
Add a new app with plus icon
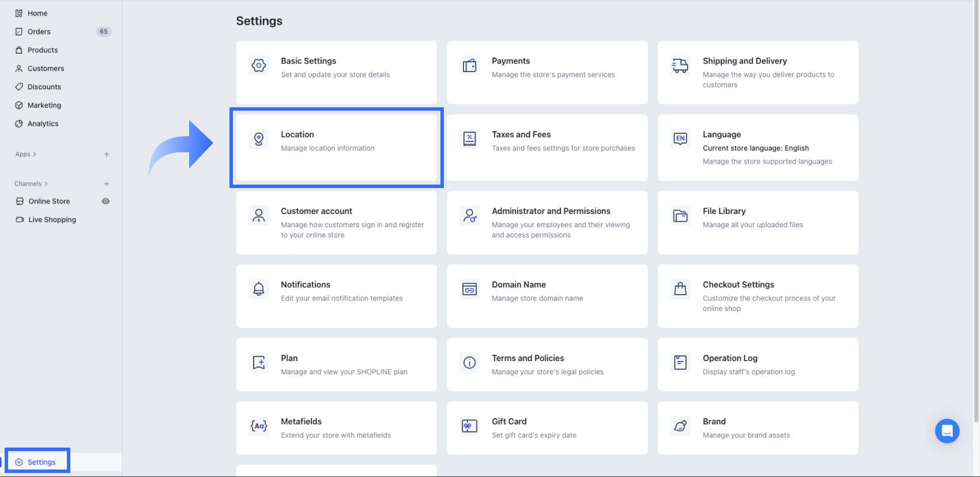[107, 155]
